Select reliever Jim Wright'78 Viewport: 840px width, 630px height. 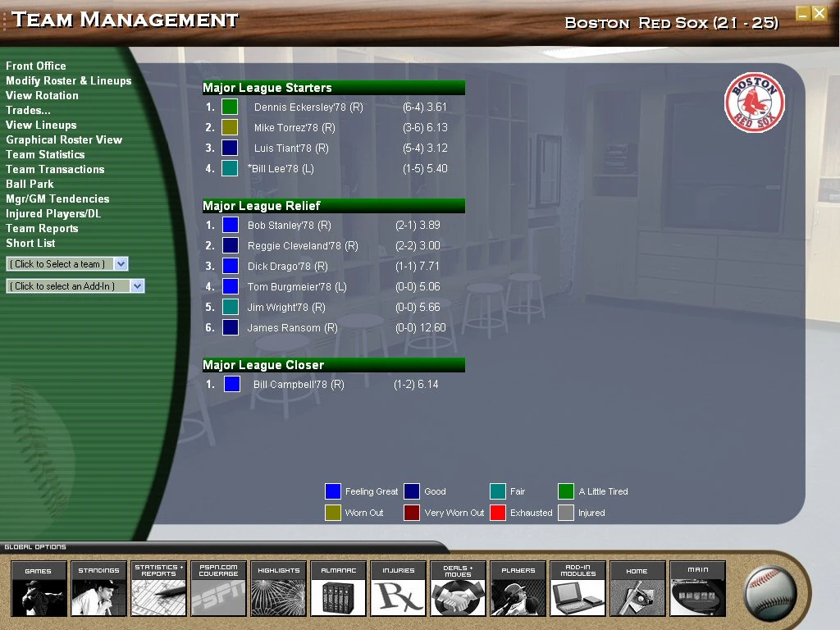[286, 308]
